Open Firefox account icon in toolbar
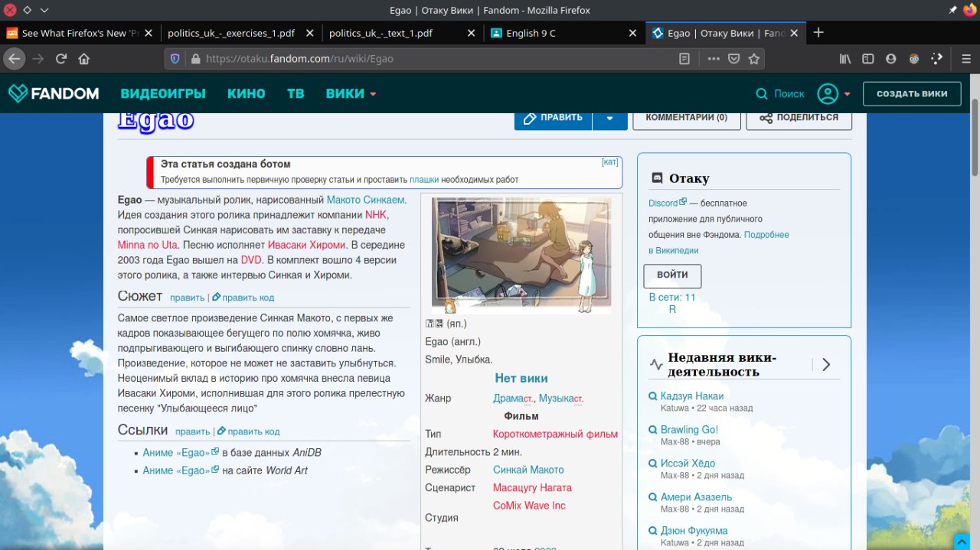 coord(891,59)
